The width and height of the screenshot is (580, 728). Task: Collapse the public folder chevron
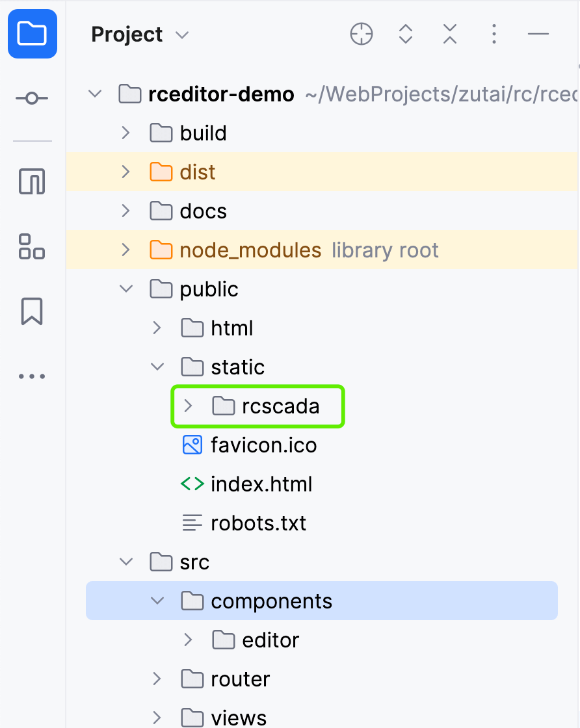pos(126,289)
